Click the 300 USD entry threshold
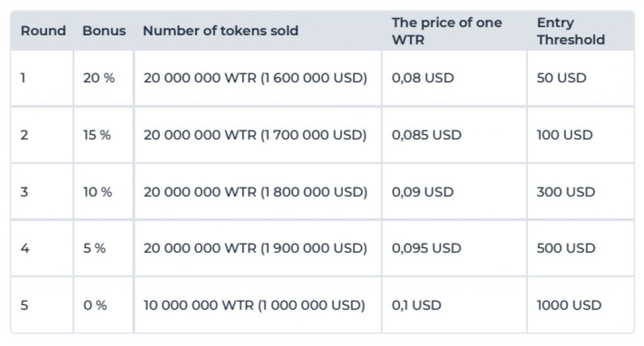644x346 pixels. pos(565,192)
